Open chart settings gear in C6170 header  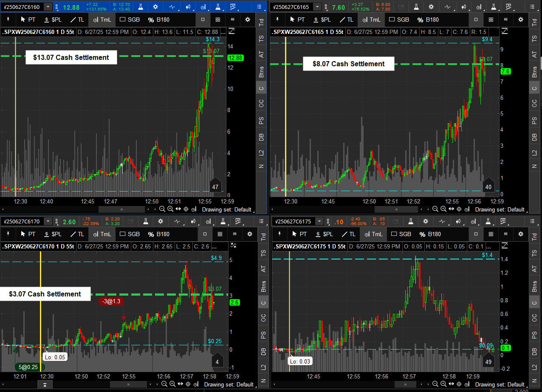160,221
